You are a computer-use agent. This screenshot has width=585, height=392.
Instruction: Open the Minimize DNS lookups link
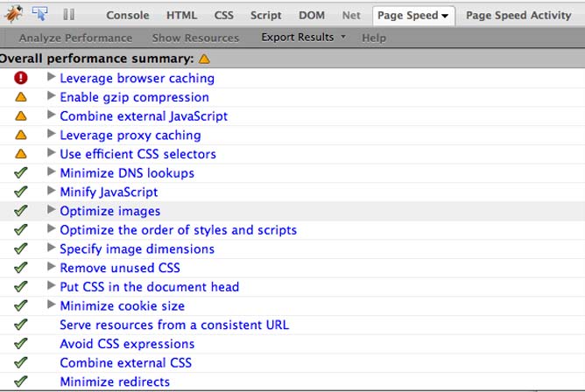pos(127,173)
